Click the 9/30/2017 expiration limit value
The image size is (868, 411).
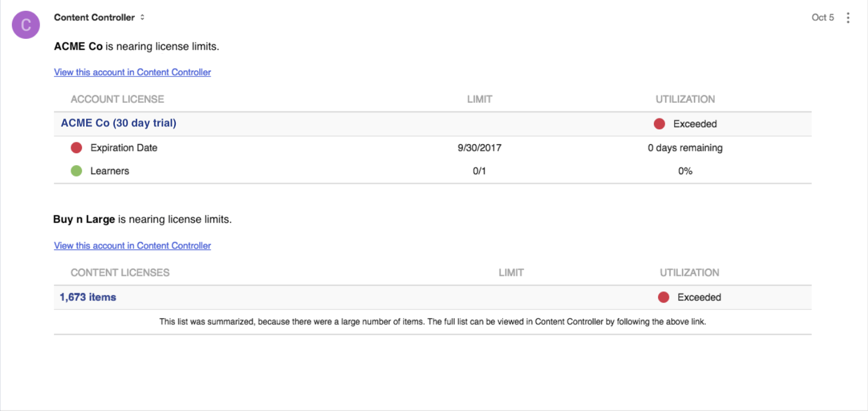coord(479,148)
